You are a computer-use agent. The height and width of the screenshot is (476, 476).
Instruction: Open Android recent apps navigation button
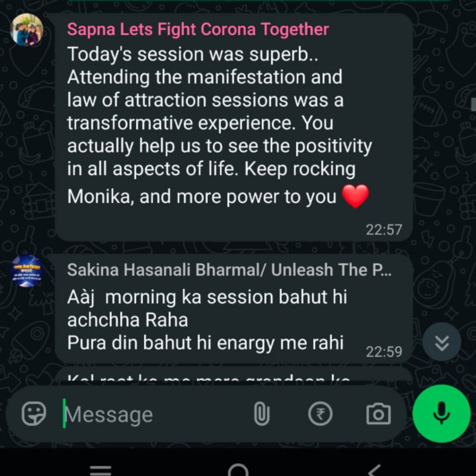click(x=100, y=470)
